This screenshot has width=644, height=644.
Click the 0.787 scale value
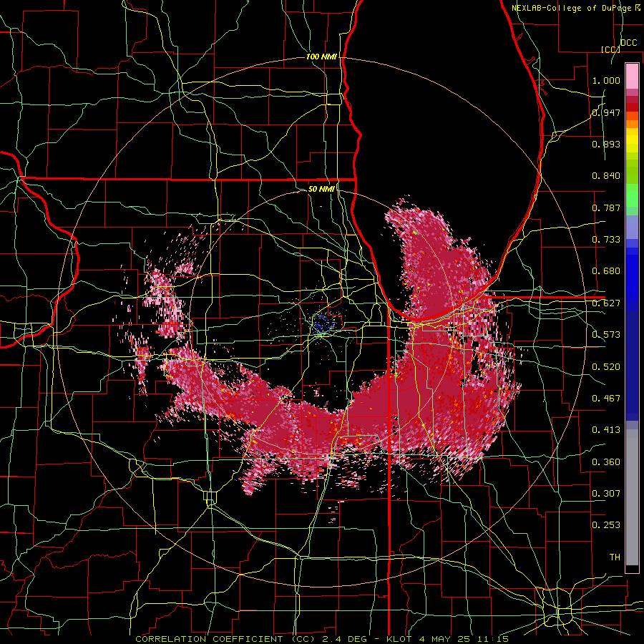[x=606, y=208]
